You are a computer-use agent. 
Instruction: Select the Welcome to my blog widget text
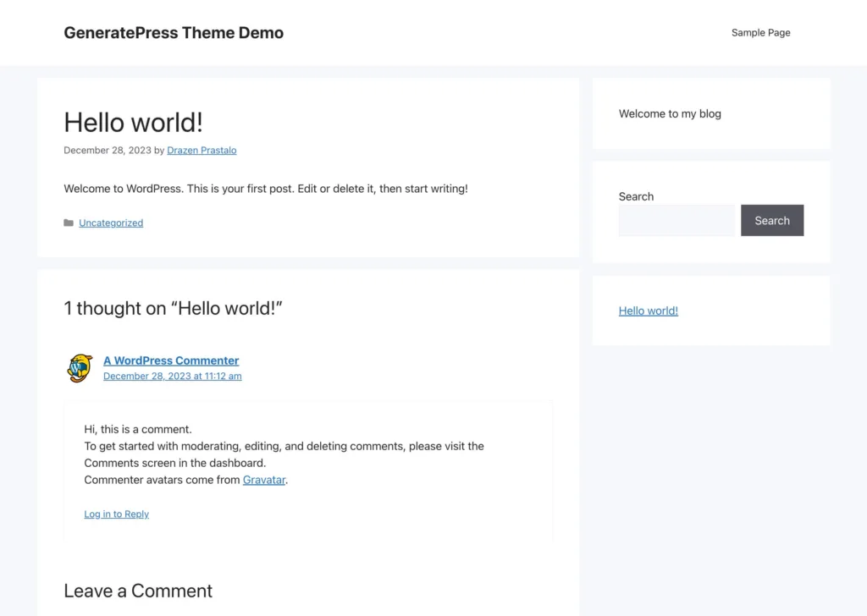tap(669, 113)
